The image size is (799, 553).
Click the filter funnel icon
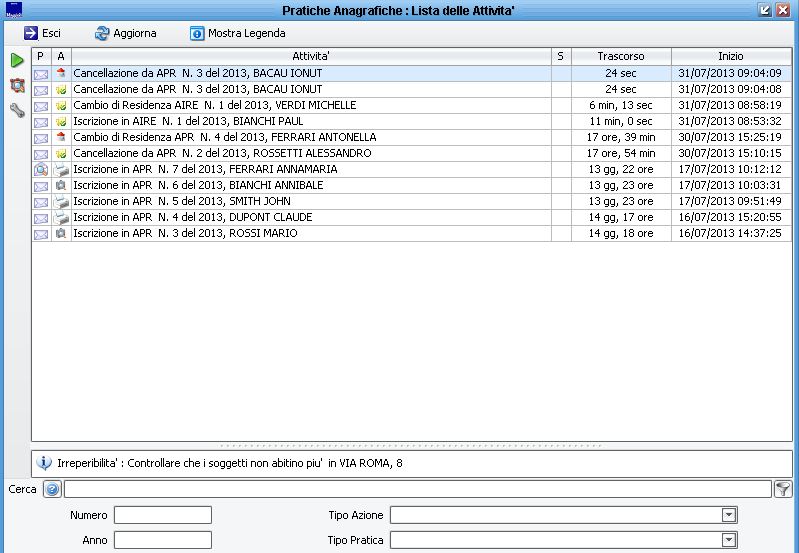(x=783, y=489)
